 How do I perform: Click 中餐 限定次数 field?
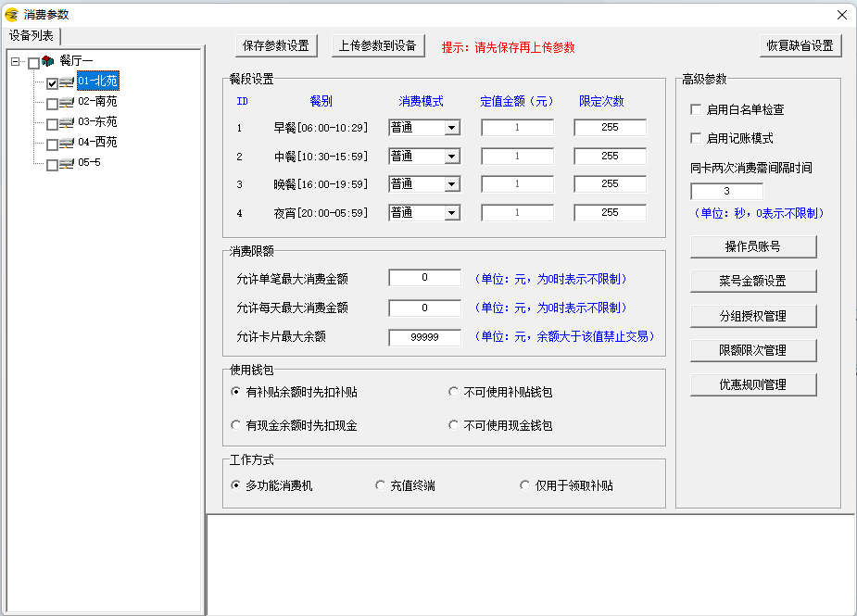click(x=610, y=157)
